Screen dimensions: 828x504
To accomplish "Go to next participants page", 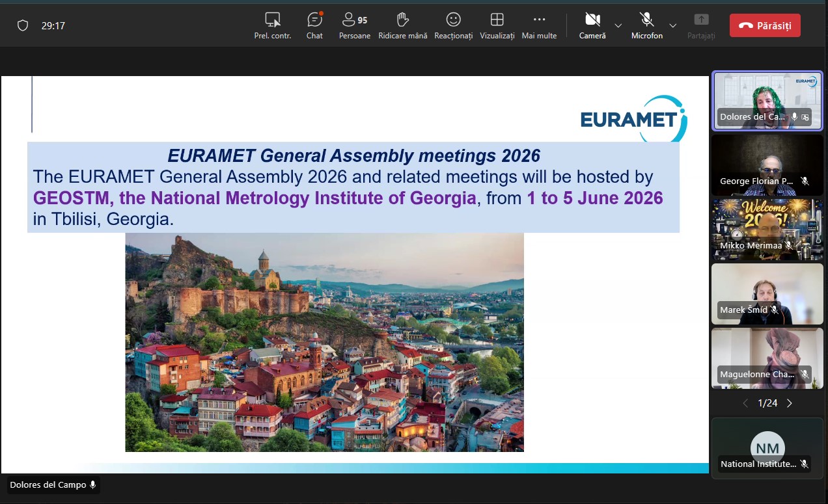I will click(x=790, y=403).
